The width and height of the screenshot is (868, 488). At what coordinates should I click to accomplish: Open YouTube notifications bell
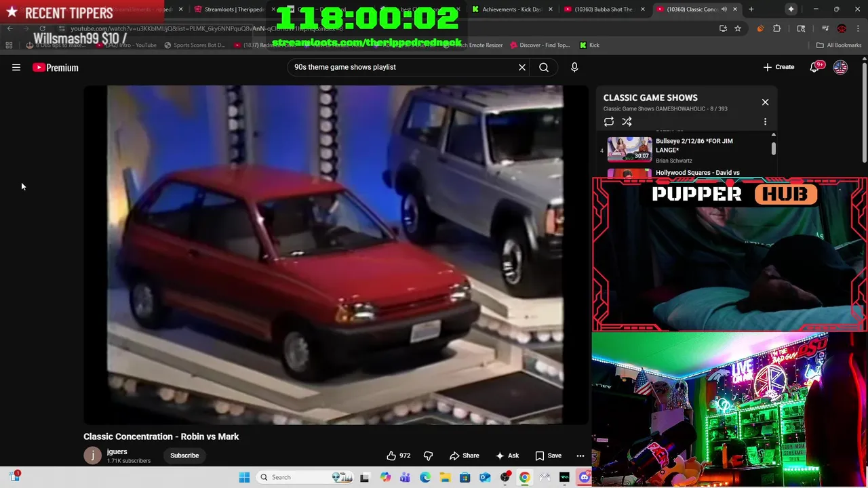tap(816, 66)
